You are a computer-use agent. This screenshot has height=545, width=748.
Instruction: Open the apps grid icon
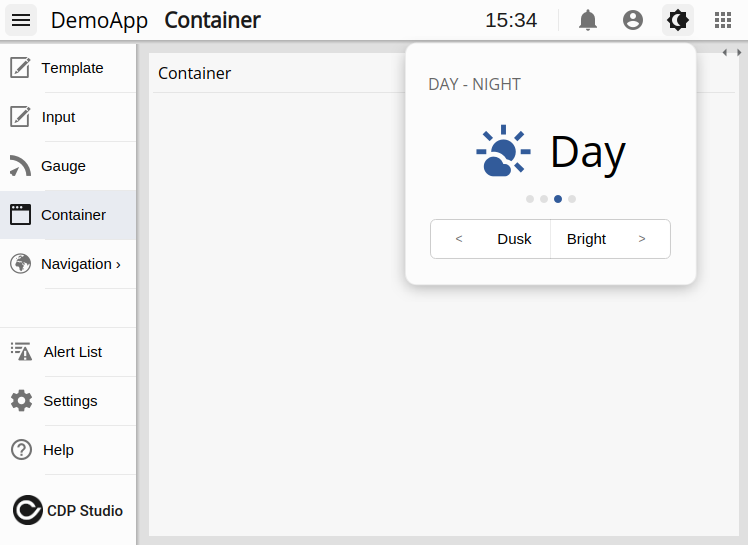723,20
